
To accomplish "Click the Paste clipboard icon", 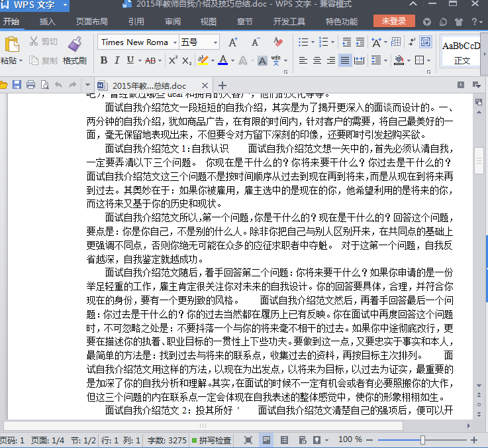I will click(x=12, y=44).
